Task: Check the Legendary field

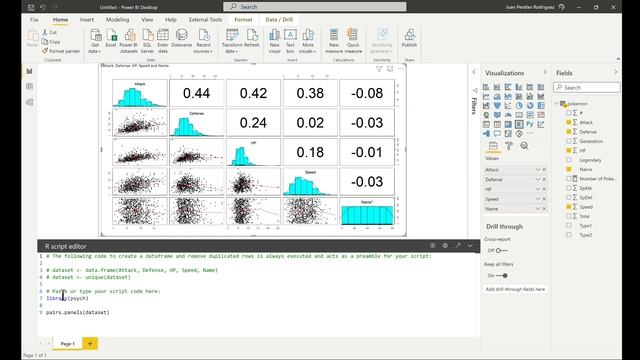Action: click(x=569, y=160)
